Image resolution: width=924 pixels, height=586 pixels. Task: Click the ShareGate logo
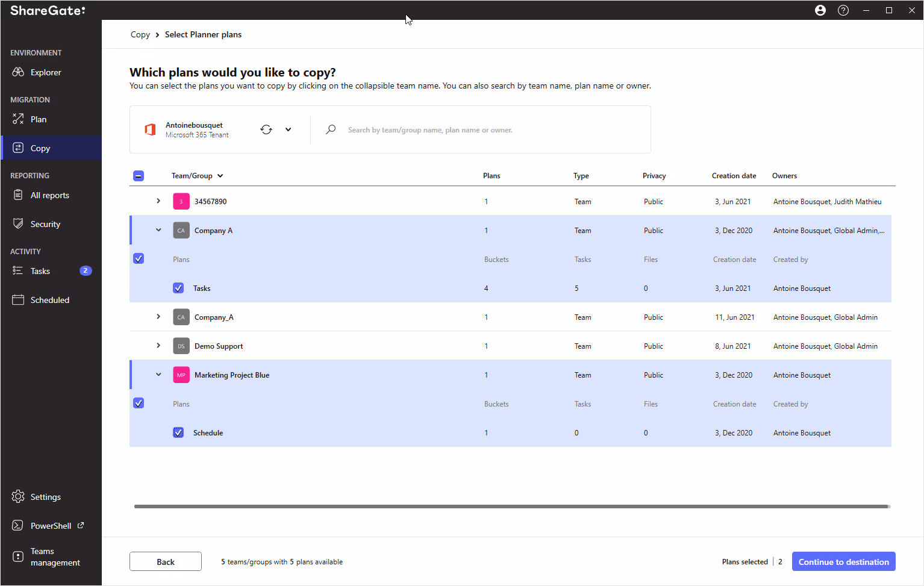pyautogui.click(x=48, y=10)
